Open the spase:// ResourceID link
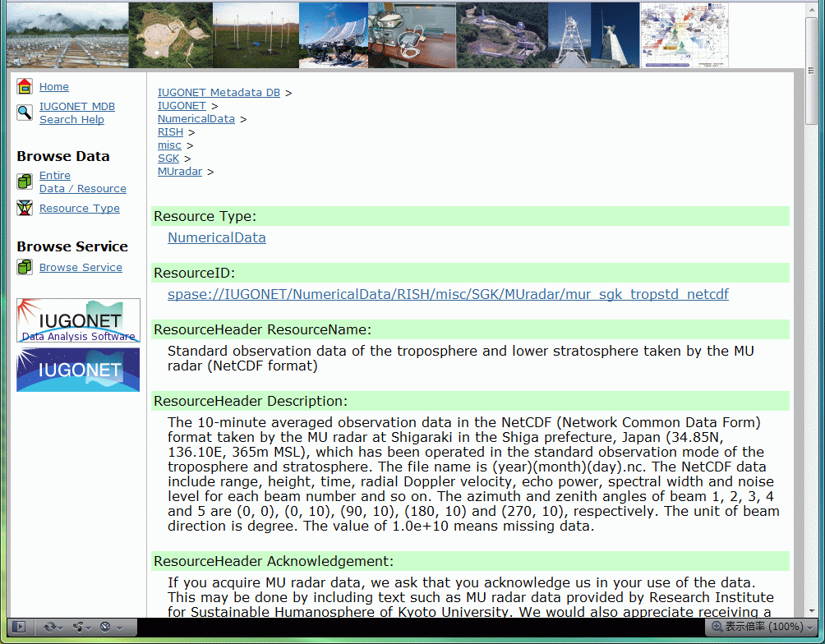 pyautogui.click(x=449, y=294)
